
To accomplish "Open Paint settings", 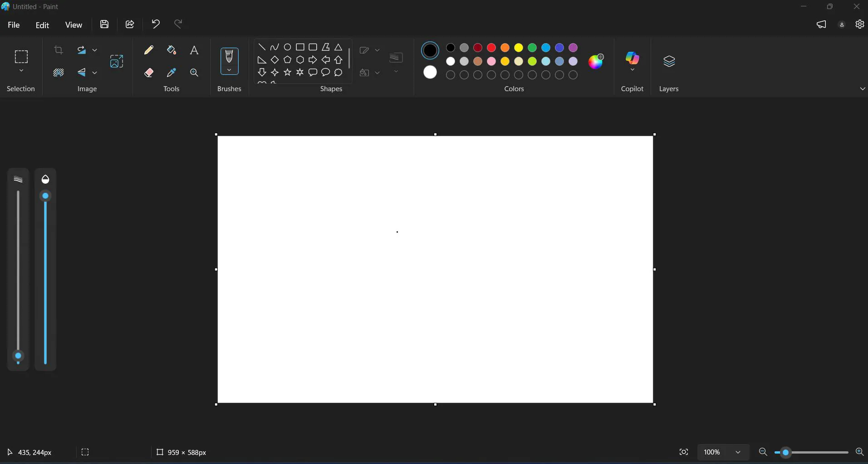I will tap(859, 24).
